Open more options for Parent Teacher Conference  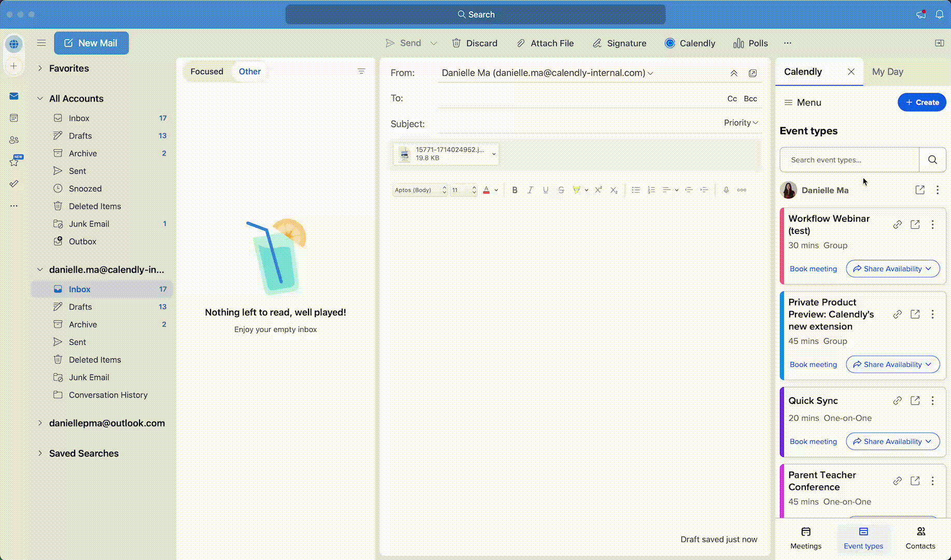[933, 481]
